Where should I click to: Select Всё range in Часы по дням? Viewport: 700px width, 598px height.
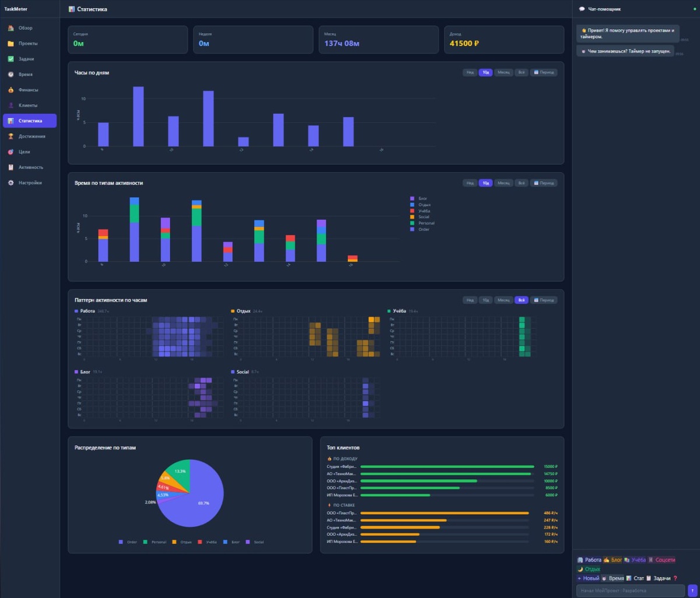521,72
